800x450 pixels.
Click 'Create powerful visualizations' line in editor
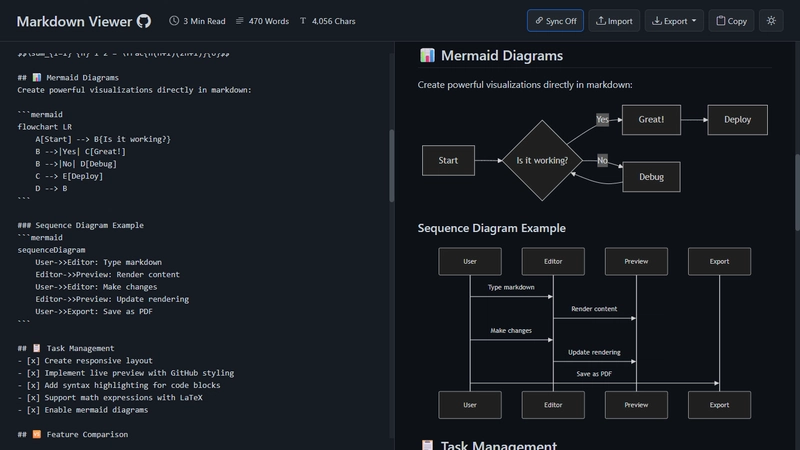pos(134,90)
